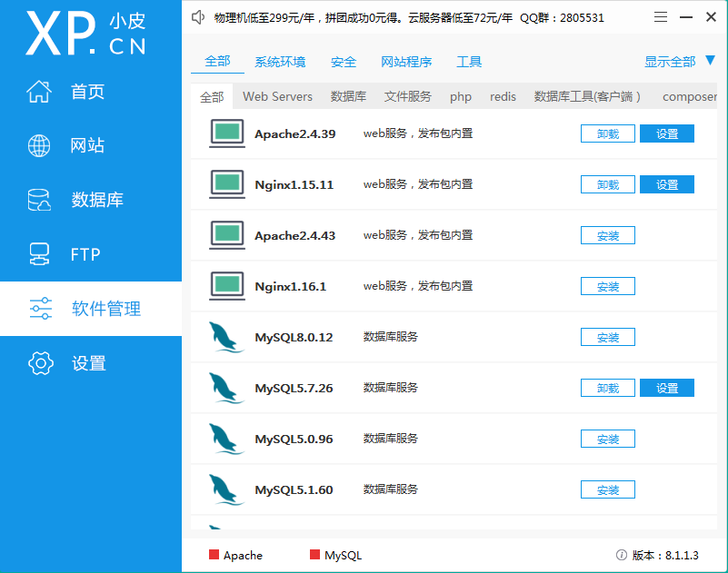Click the red Apache status indicator

coord(214,555)
